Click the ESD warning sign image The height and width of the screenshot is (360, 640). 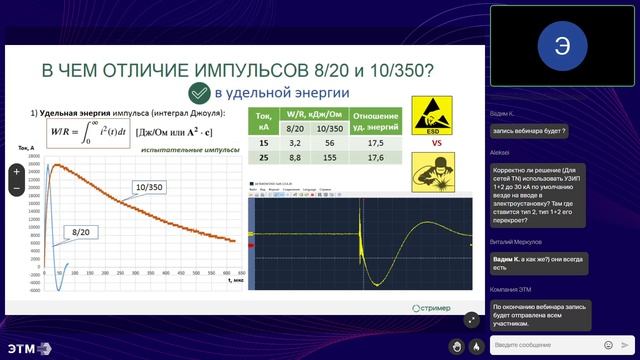432,116
